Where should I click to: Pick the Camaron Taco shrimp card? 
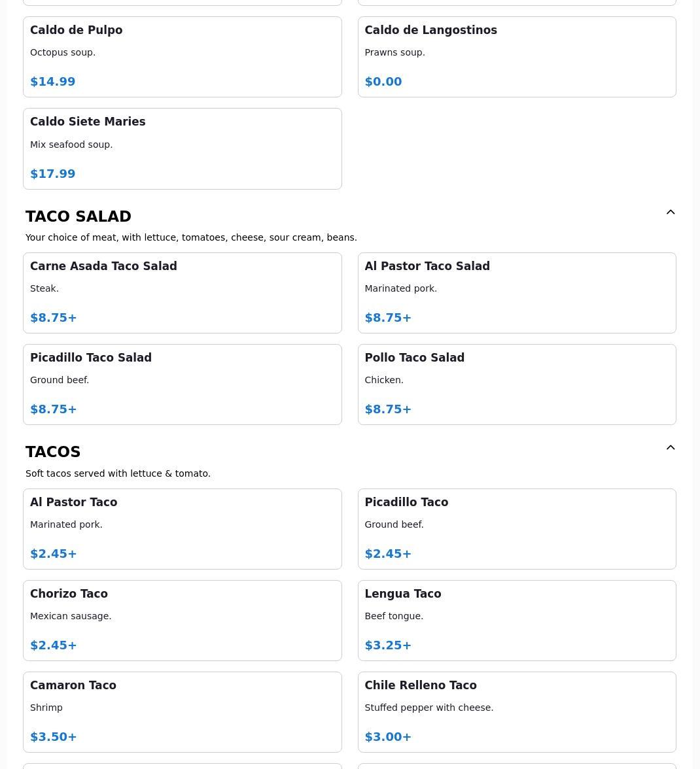click(x=183, y=712)
